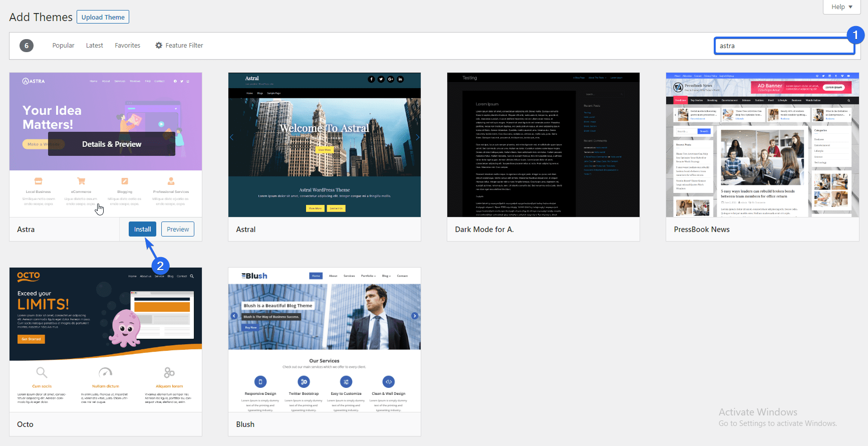This screenshot has height=446, width=868.
Task: Click the Blush theme name label
Action: click(x=245, y=424)
